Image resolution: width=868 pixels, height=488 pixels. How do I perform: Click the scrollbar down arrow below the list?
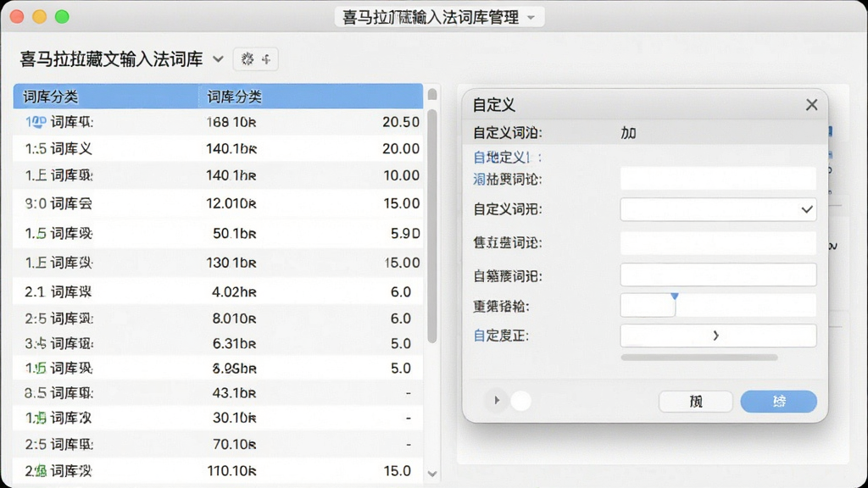point(432,474)
